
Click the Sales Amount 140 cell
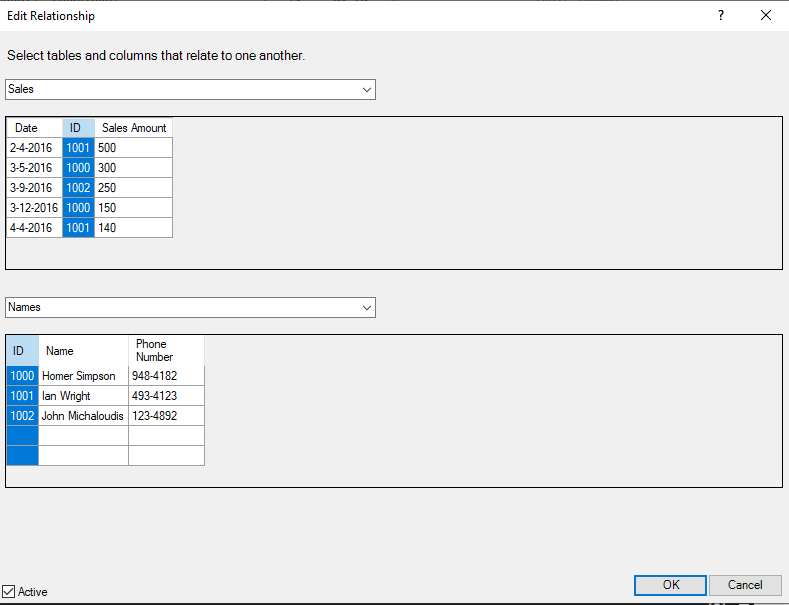coord(134,228)
